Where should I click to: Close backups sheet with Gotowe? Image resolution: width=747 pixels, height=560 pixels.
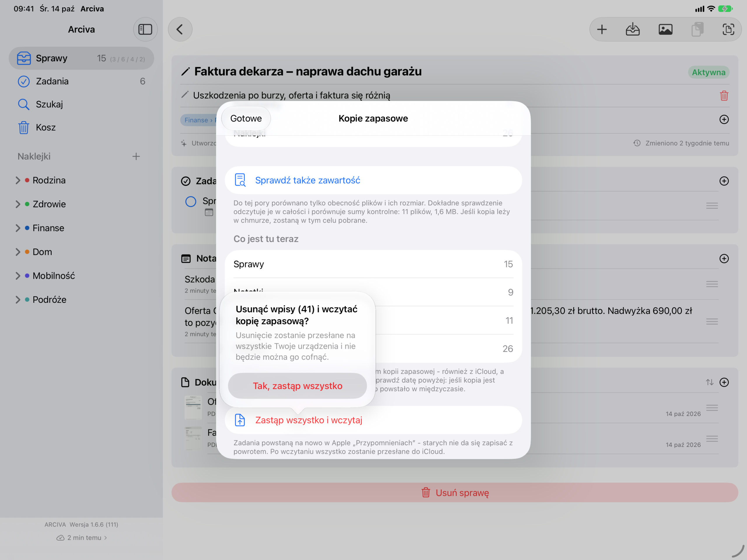click(x=246, y=118)
